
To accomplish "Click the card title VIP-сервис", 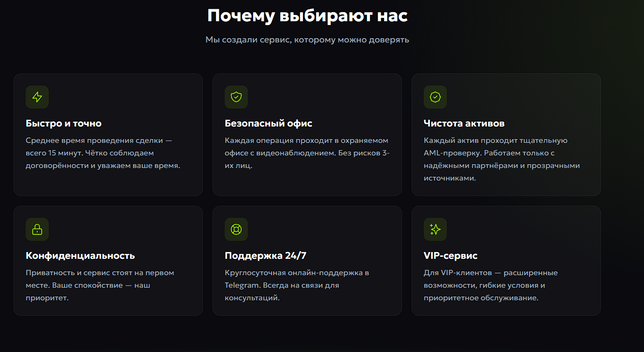I will point(451,255).
